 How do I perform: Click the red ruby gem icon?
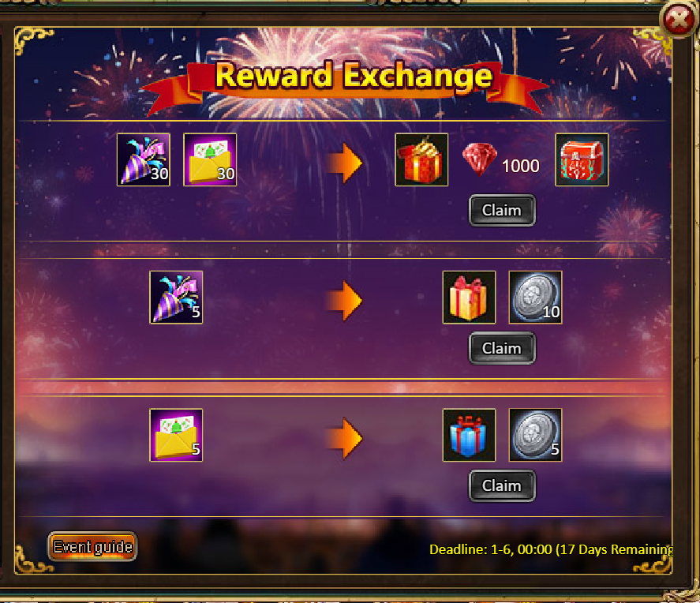pos(480,159)
